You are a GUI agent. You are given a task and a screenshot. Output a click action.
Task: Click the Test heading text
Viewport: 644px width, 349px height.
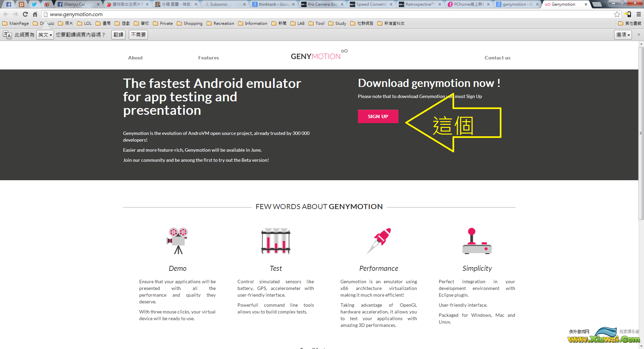click(276, 268)
